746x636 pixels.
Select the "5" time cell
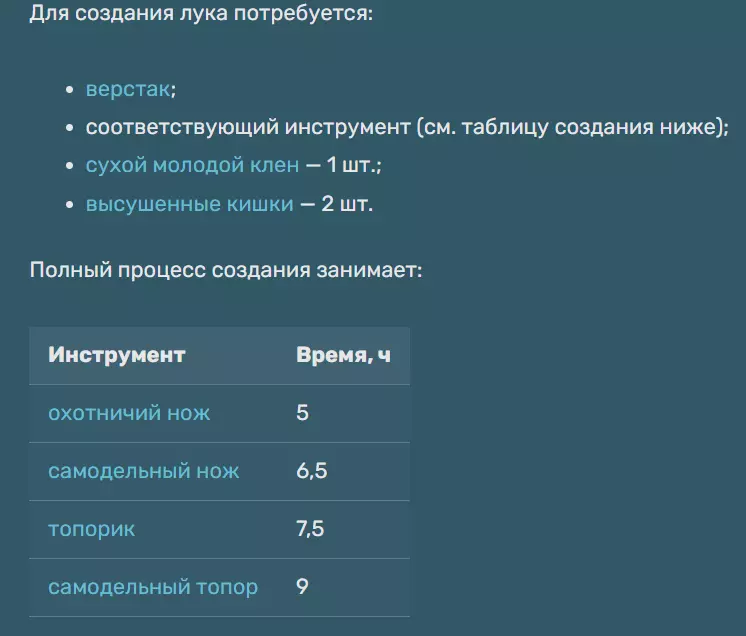tap(302, 413)
